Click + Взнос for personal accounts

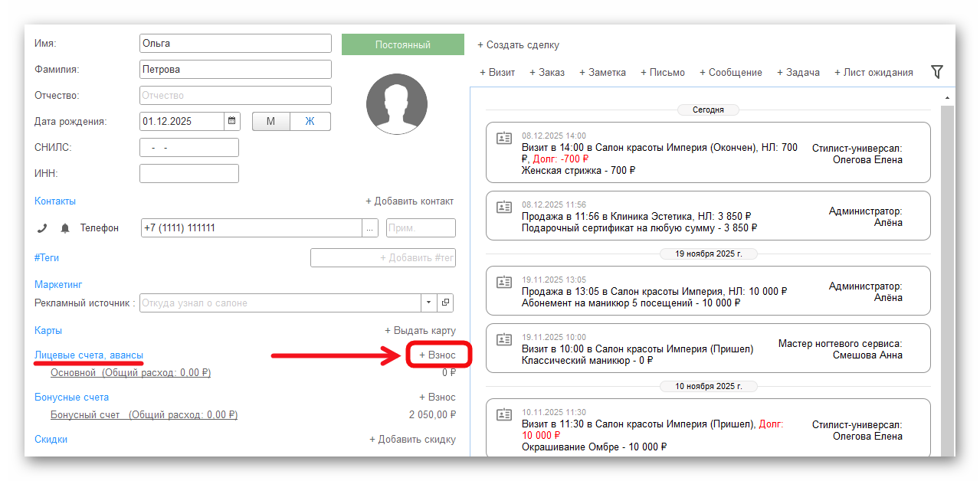(438, 355)
